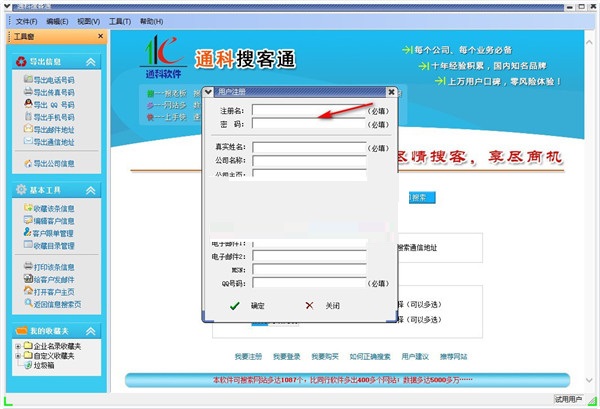Click the 客户跟单管理 icon
Screen dimensions: 600x409
pos(28,232)
